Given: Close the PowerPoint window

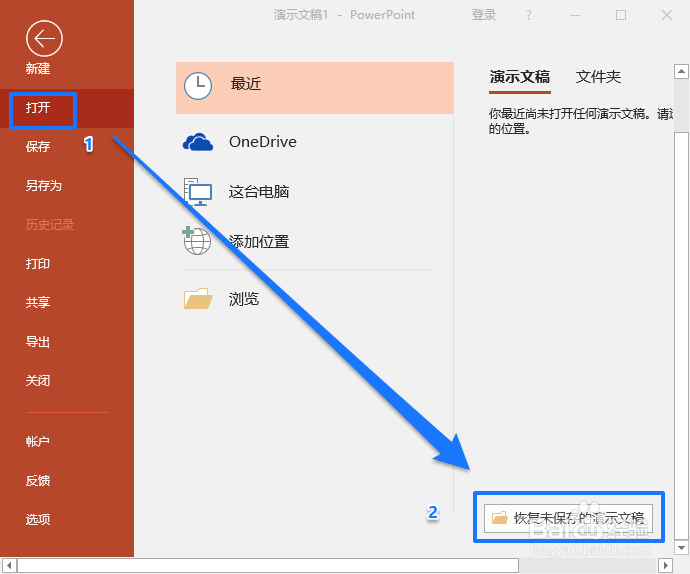Looking at the screenshot, I should click(667, 15).
